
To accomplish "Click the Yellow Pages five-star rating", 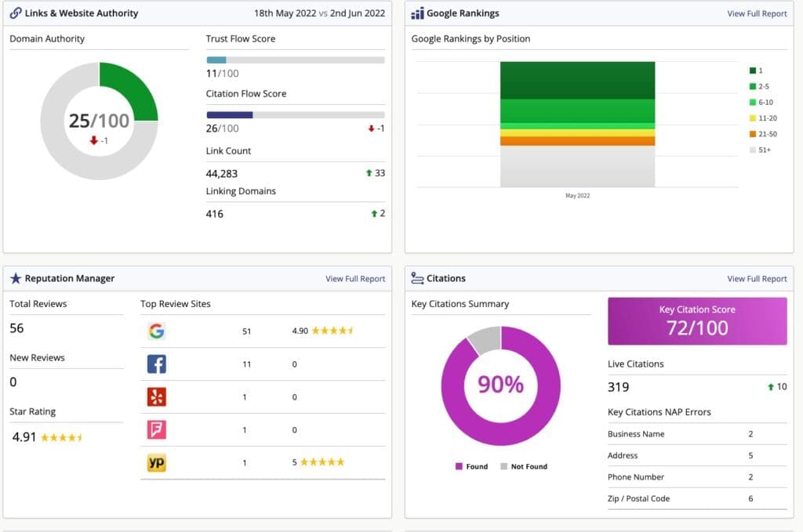I will (x=322, y=462).
